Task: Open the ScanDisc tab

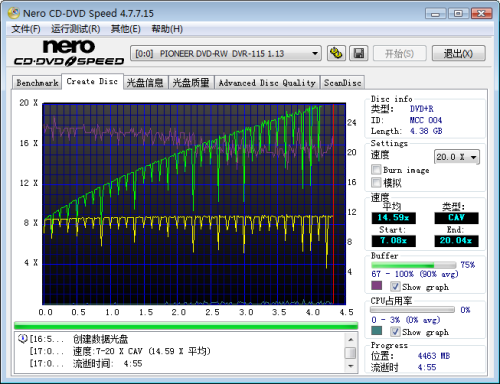Action: (x=342, y=83)
